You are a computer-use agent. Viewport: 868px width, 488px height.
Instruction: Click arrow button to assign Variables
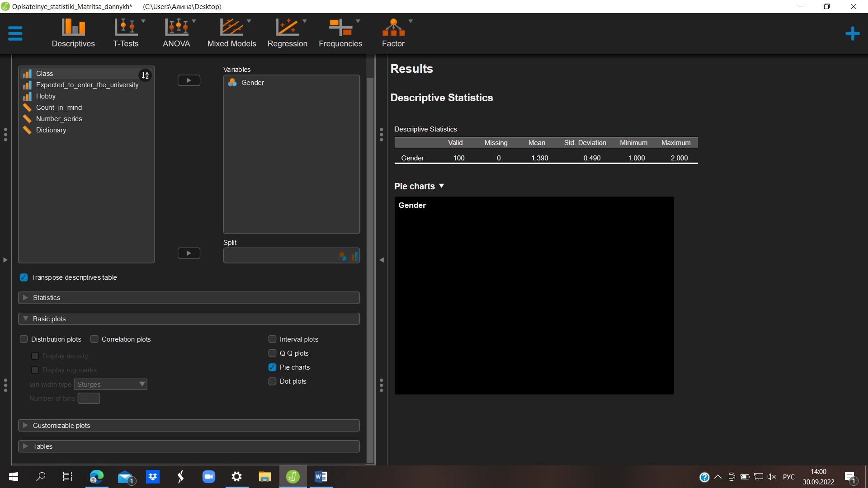[189, 80]
